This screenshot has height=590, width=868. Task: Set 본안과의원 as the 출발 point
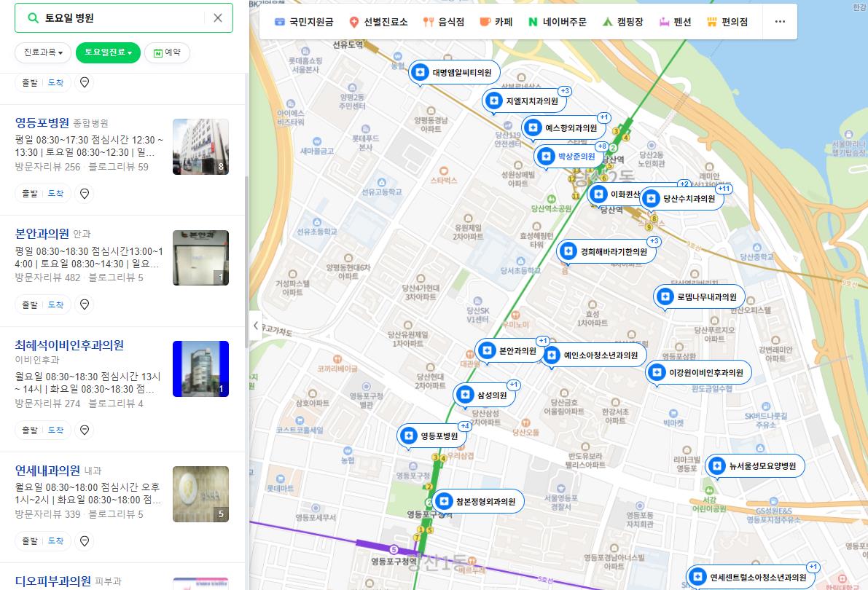coord(29,305)
